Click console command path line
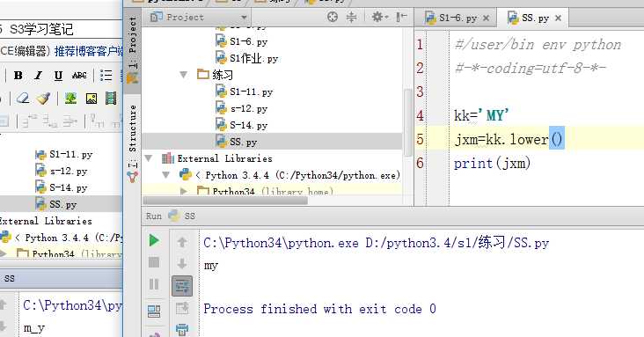The image size is (644, 337). (377, 243)
